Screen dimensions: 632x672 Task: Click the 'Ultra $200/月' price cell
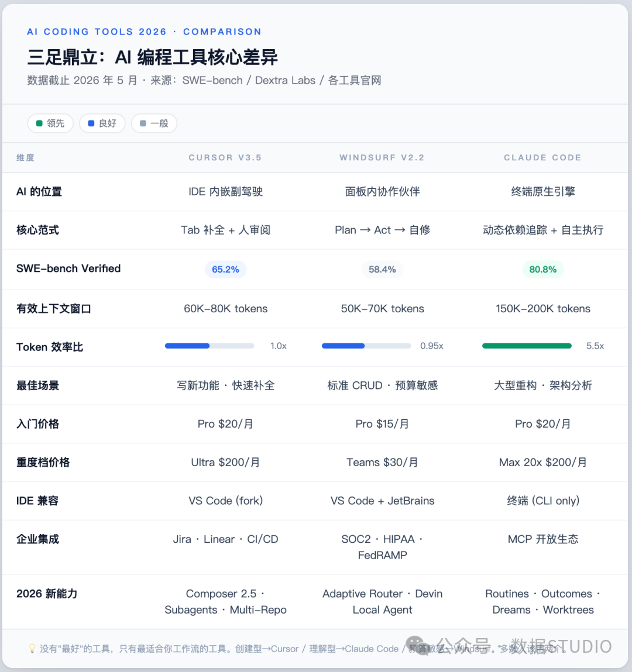tap(225, 463)
